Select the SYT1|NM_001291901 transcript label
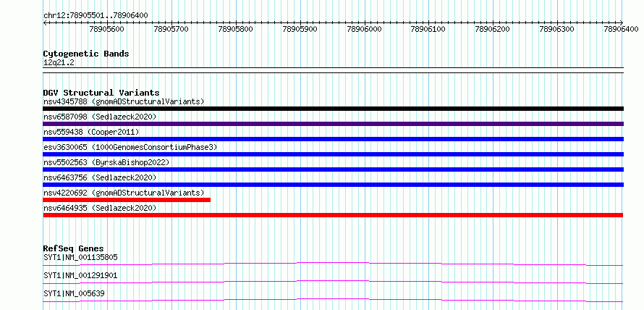644x310 pixels. click(x=80, y=275)
